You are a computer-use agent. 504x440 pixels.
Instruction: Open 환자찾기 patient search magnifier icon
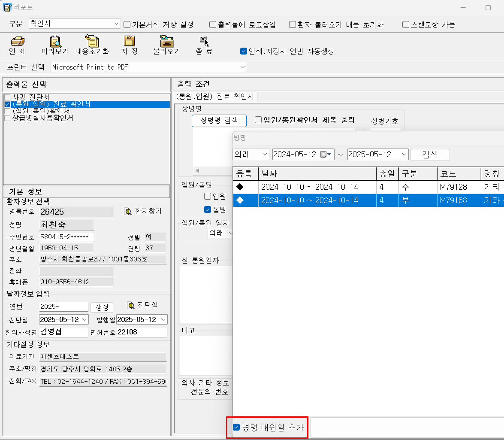128,211
